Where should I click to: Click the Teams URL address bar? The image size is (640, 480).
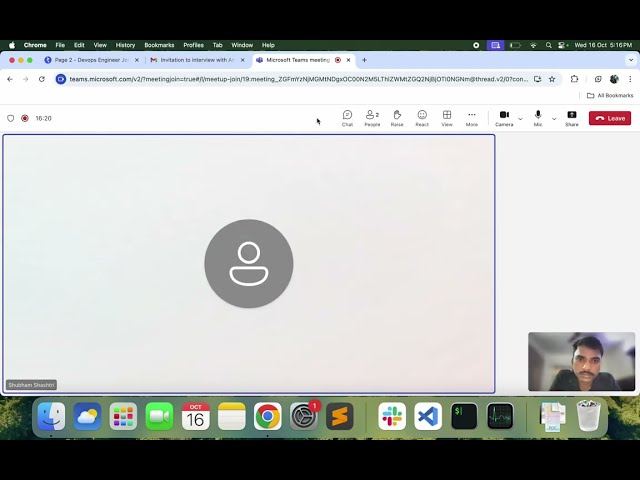tap(298, 79)
